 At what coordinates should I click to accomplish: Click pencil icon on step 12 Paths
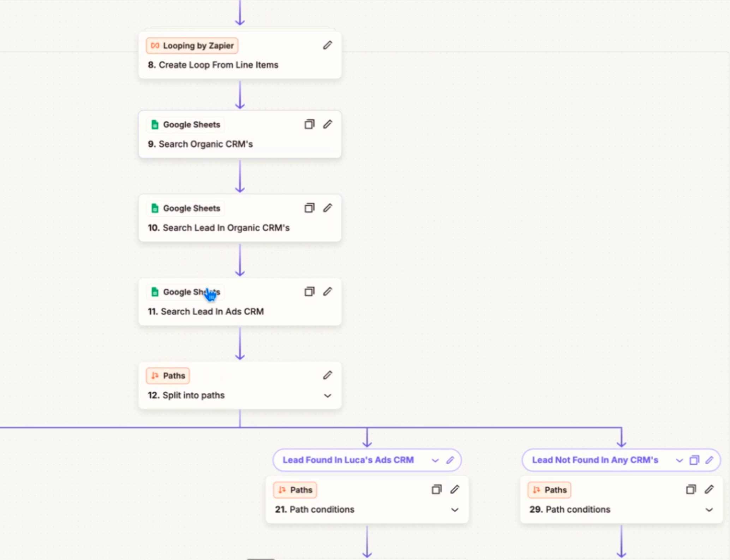click(x=327, y=375)
